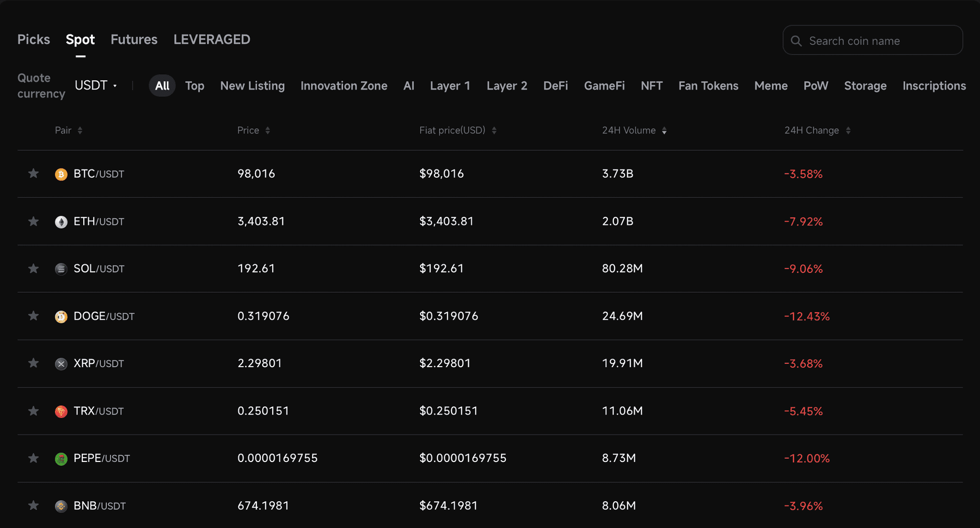The image size is (980, 528).
Task: Favorite the BNB/USDT pair star
Action: point(33,506)
